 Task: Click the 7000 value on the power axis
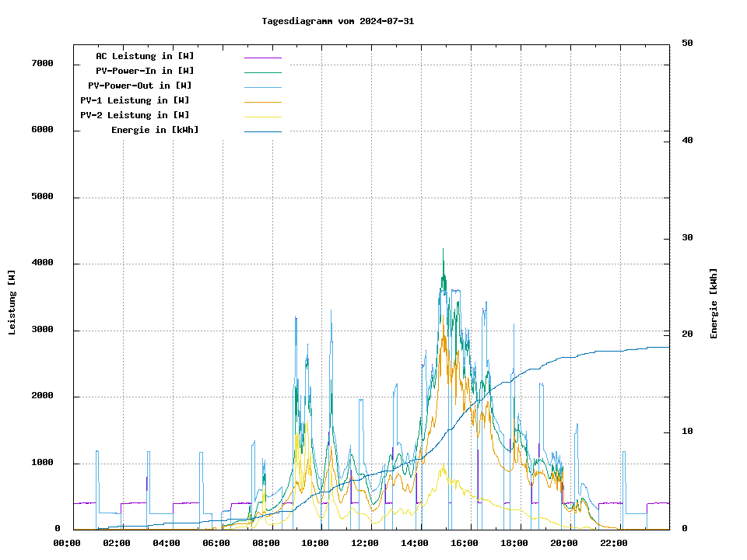(43, 63)
